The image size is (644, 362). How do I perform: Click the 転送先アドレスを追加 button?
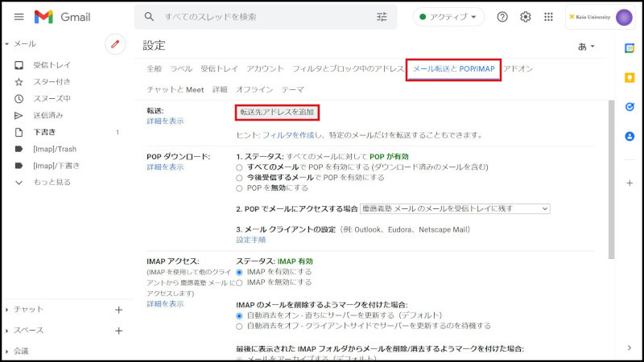(277, 113)
